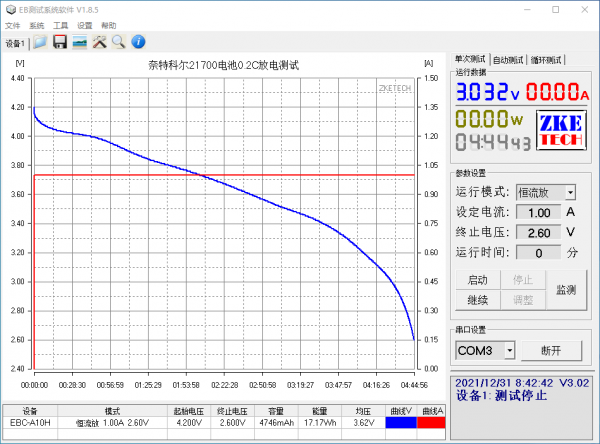The width and height of the screenshot is (600, 444).
Task: Click the save floppy disk icon
Action: pyautogui.click(x=60, y=42)
